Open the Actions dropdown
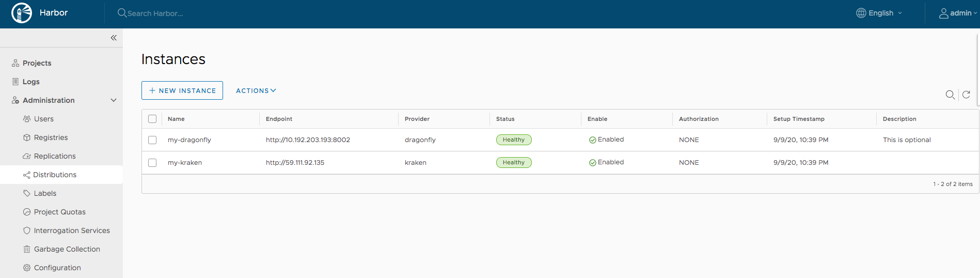 (256, 90)
